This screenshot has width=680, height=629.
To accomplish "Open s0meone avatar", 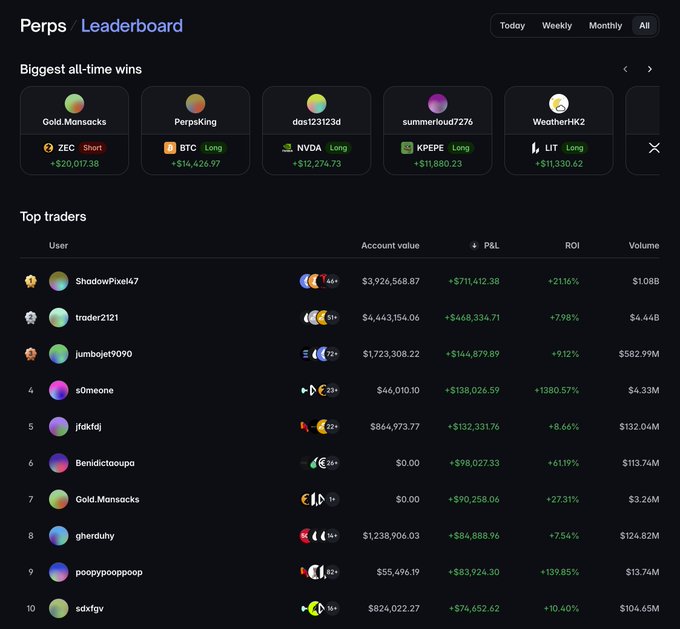I will coord(59,390).
